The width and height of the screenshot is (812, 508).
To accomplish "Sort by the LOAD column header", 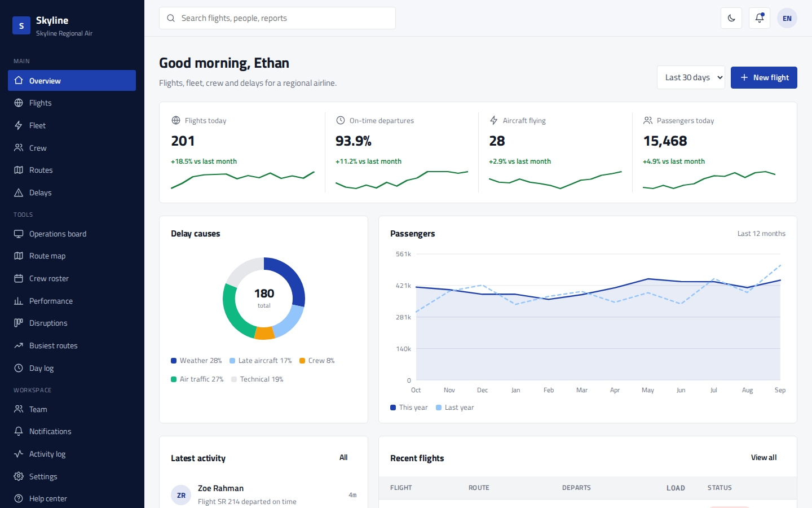I will (676, 488).
